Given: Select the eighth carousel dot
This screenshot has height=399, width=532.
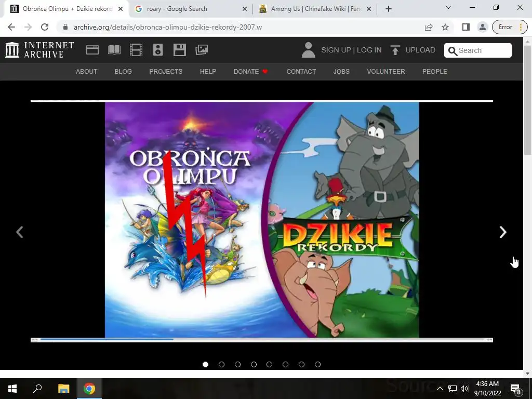Looking at the screenshot, I should pos(317,364).
